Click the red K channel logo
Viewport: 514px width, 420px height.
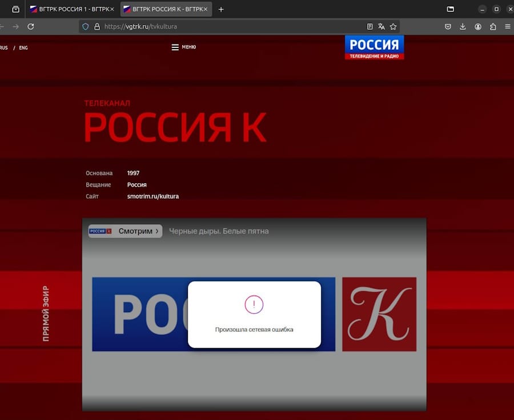click(x=379, y=314)
